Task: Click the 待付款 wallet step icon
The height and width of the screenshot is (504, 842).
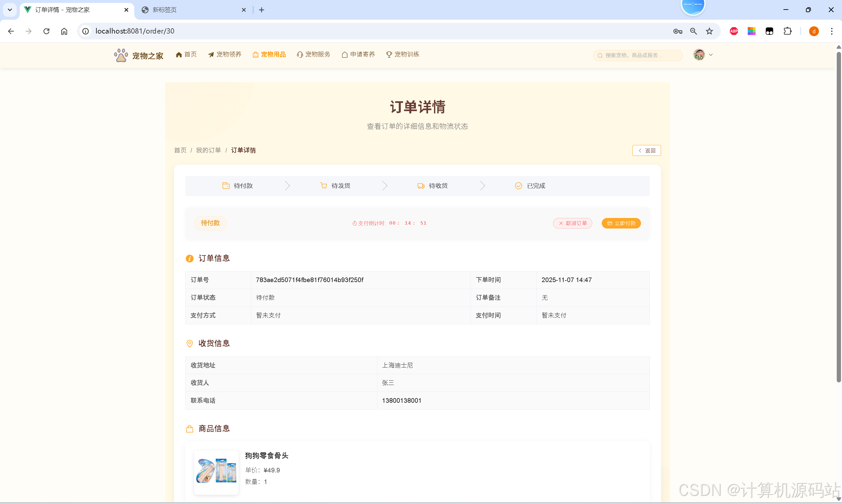Action: [x=226, y=185]
